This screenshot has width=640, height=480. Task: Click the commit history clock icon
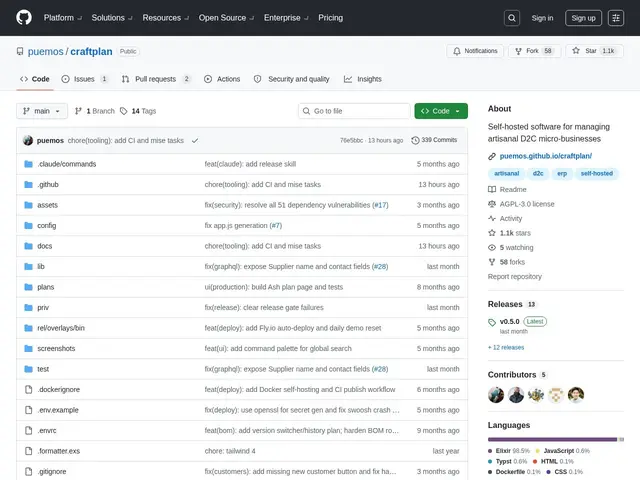tap(415, 140)
